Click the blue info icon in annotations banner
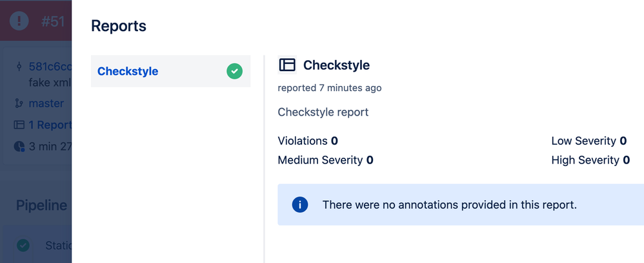This screenshot has height=263, width=644. coord(300,205)
